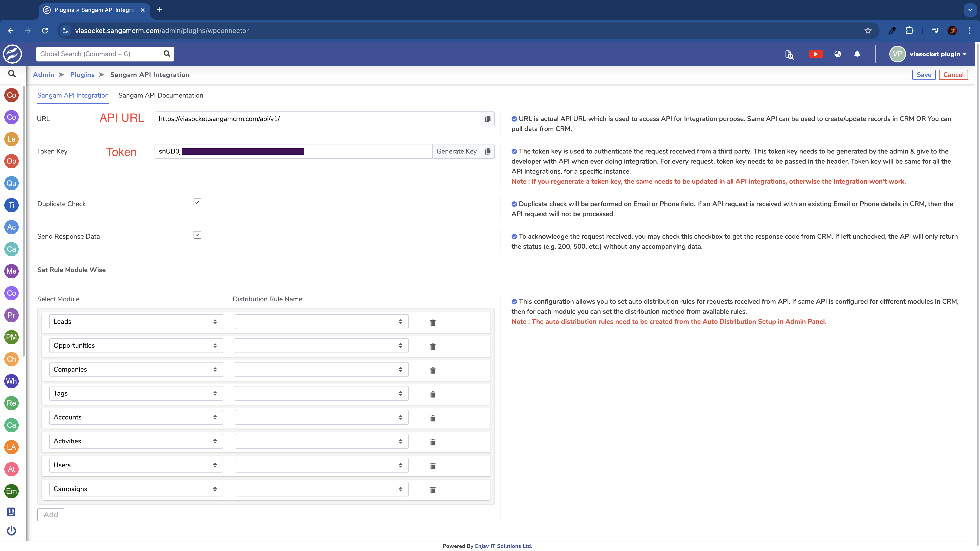Open the Ti module in sidebar
The image size is (980, 551).
[11, 205]
